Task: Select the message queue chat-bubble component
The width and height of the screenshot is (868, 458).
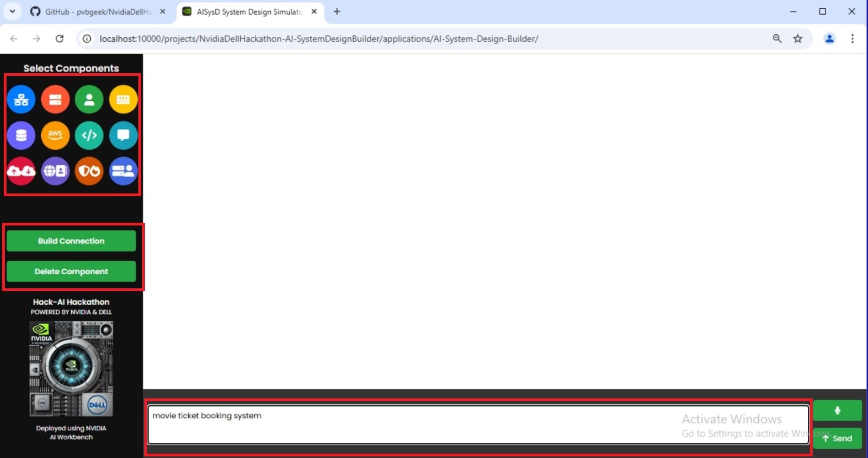Action: 123,136
